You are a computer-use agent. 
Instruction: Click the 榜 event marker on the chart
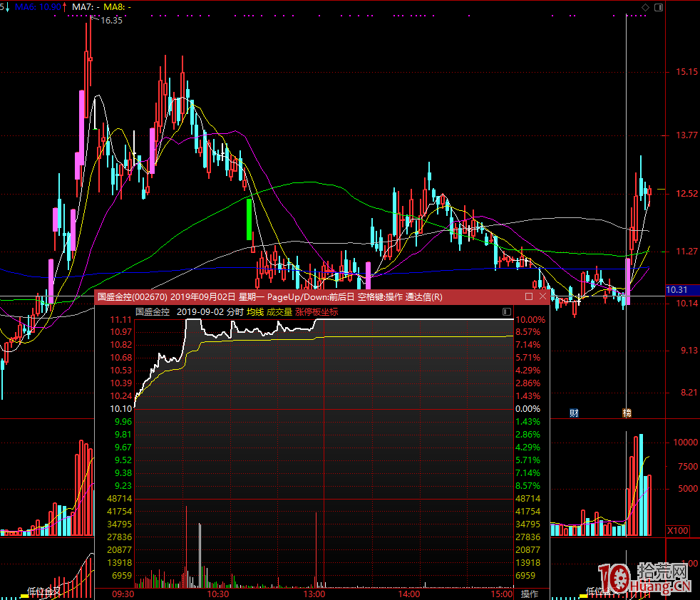pyautogui.click(x=627, y=413)
